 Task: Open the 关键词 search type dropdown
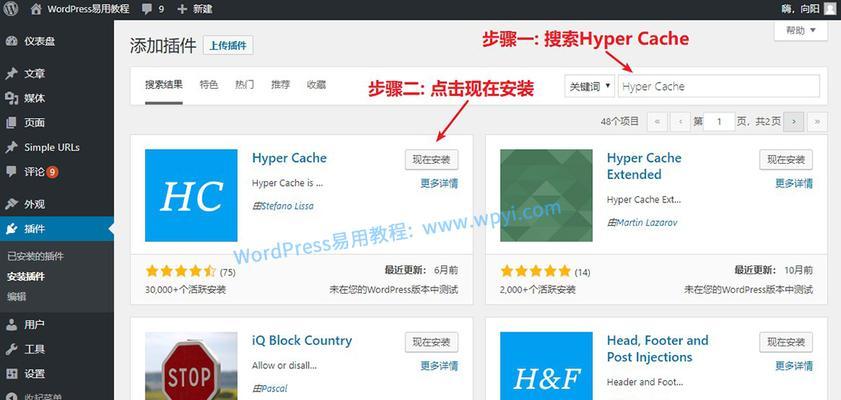pos(589,86)
